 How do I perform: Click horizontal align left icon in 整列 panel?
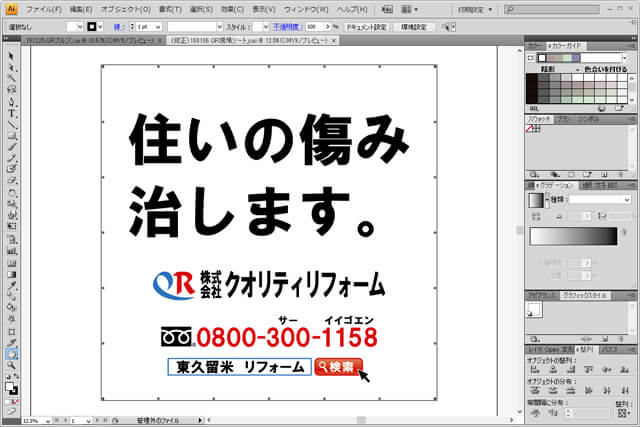tap(535, 369)
